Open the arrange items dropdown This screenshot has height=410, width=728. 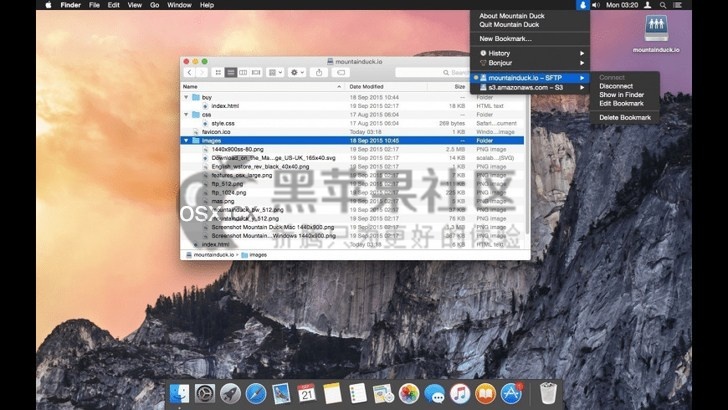(275, 72)
